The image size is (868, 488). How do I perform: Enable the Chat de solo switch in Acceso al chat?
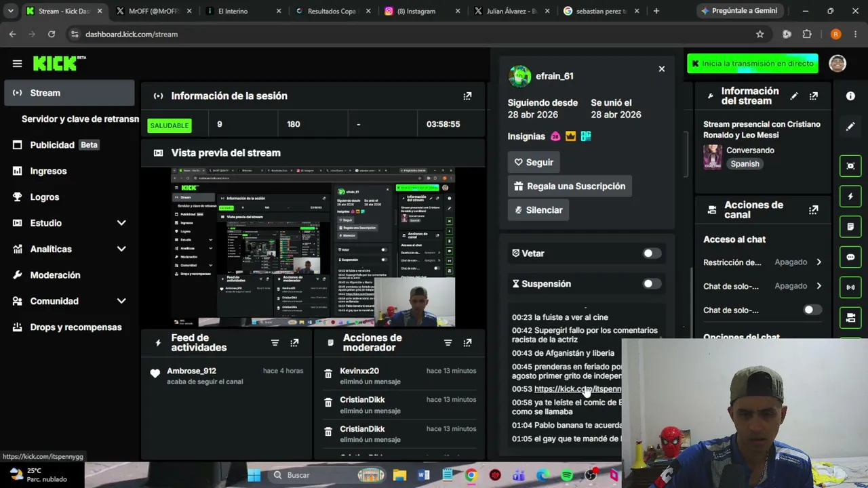tap(812, 310)
